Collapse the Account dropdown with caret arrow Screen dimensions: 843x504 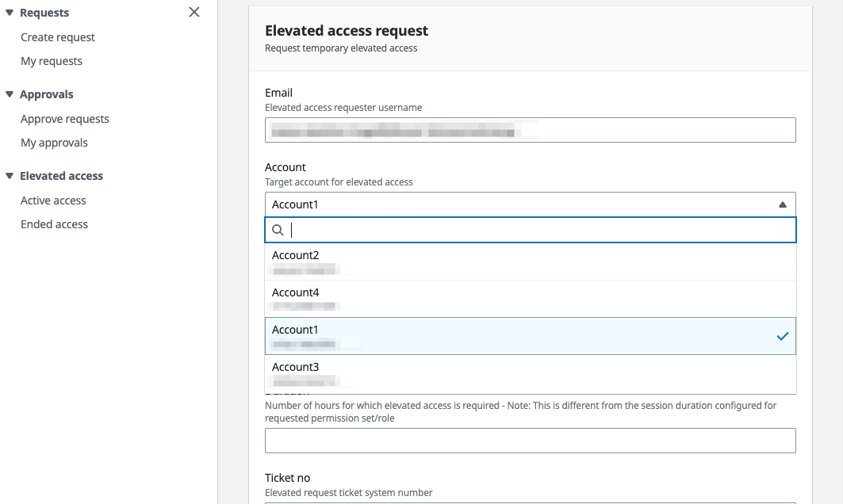(x=782, y=204)
